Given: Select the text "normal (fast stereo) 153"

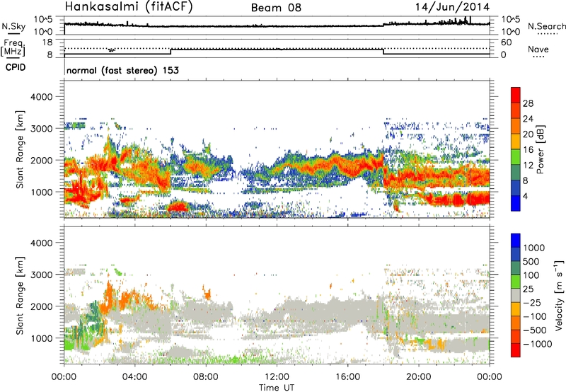Looking at the screenshot, I should [x=122, y=71].
